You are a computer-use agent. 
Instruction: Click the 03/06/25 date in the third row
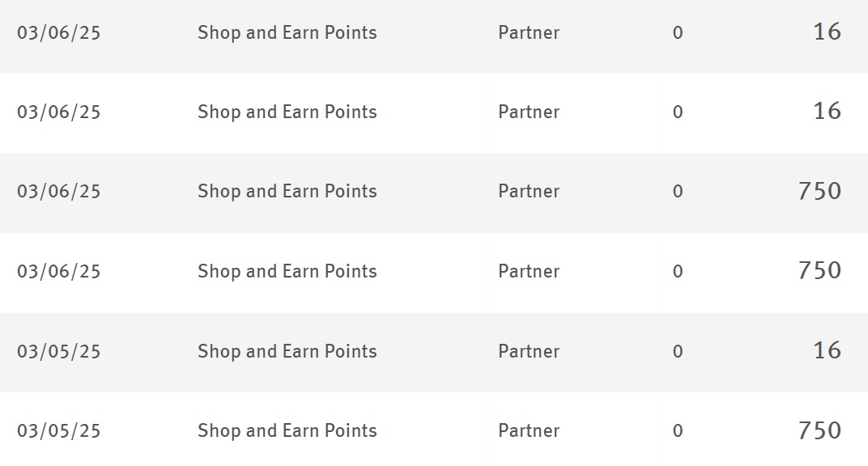click(59, 192)
